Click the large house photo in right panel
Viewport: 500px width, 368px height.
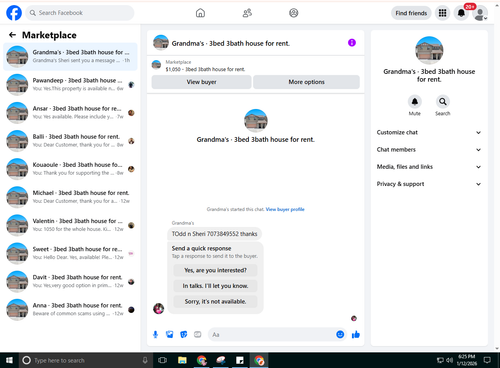(x=429, y=50)
